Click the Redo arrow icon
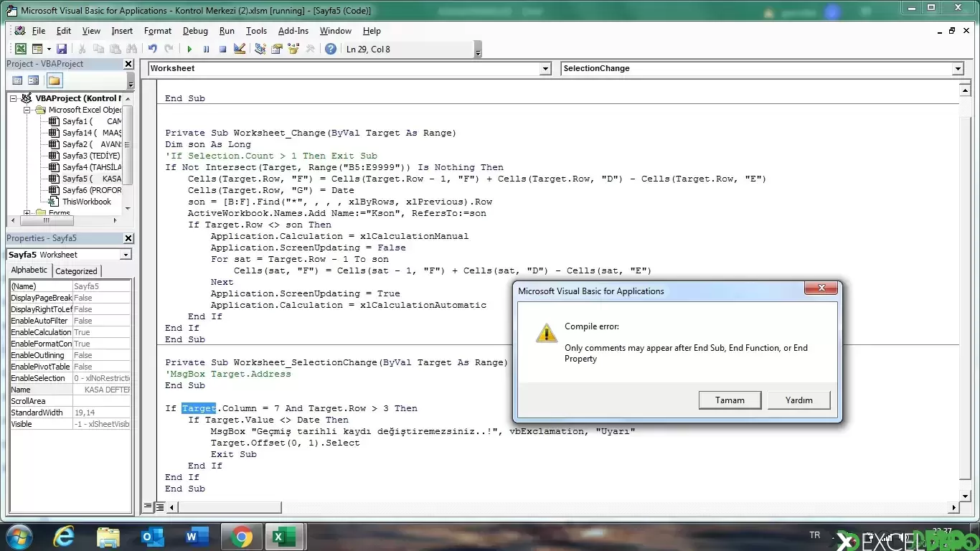The image size is (980, 551). pos(169,49)
